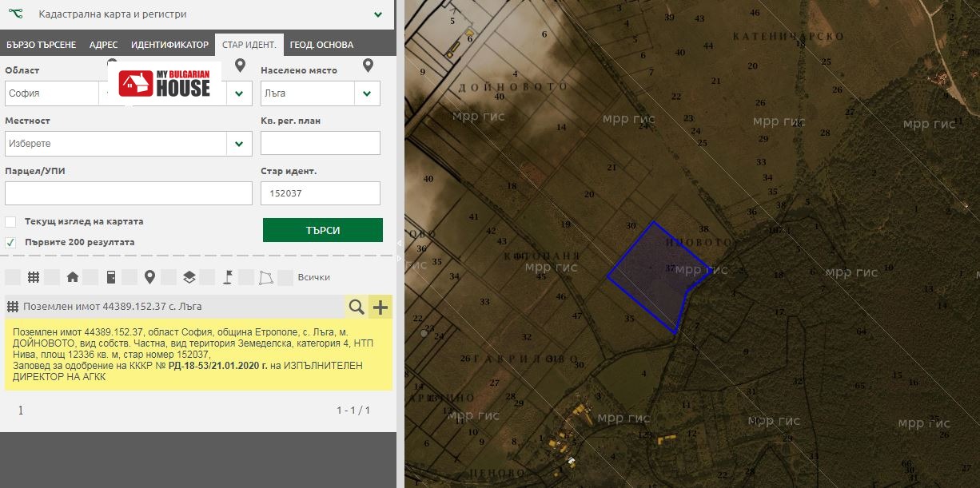This screenshot has height=488, width=980.
Task: Enable 'Текущ изглед на картата' checkbox
Action: pos(10,222)
